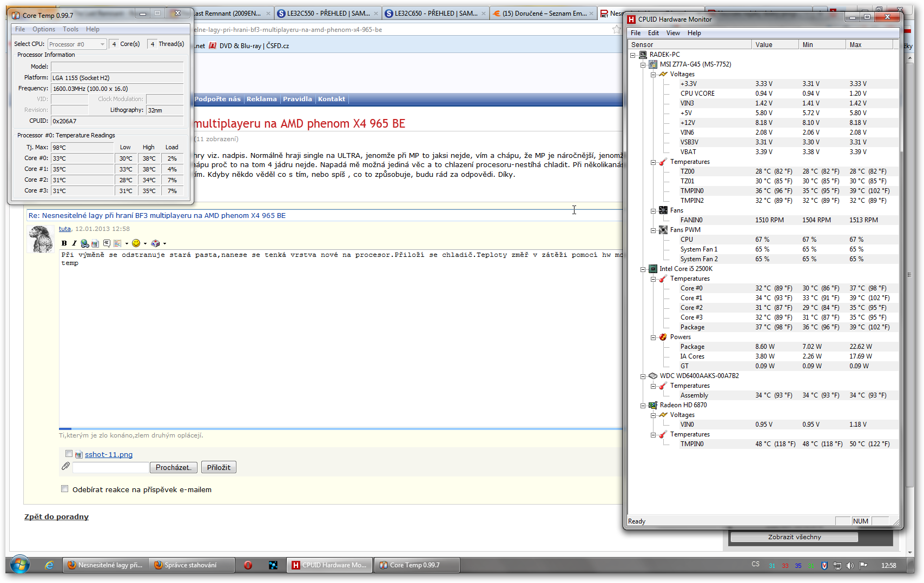
Task: Click the Přiložit button
Action: click(219, 467)
